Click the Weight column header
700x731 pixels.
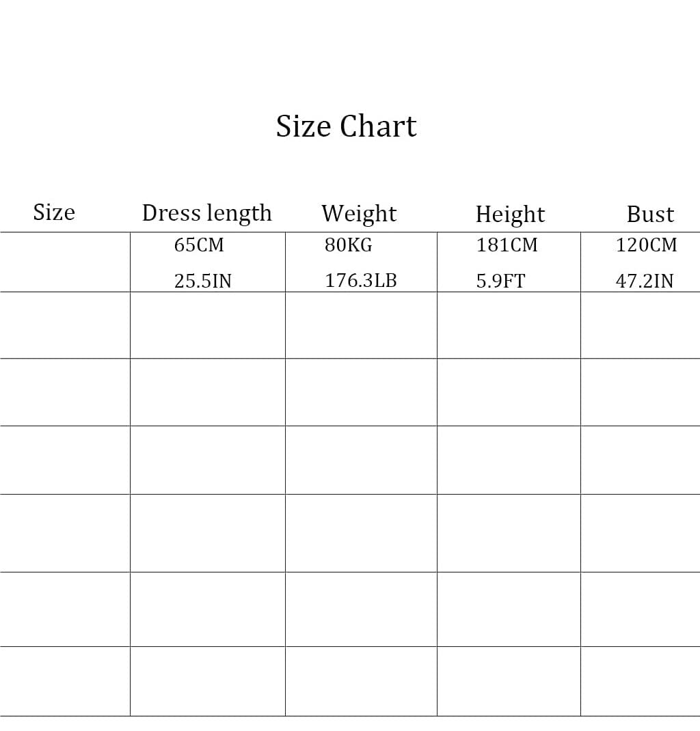[359, 214]
